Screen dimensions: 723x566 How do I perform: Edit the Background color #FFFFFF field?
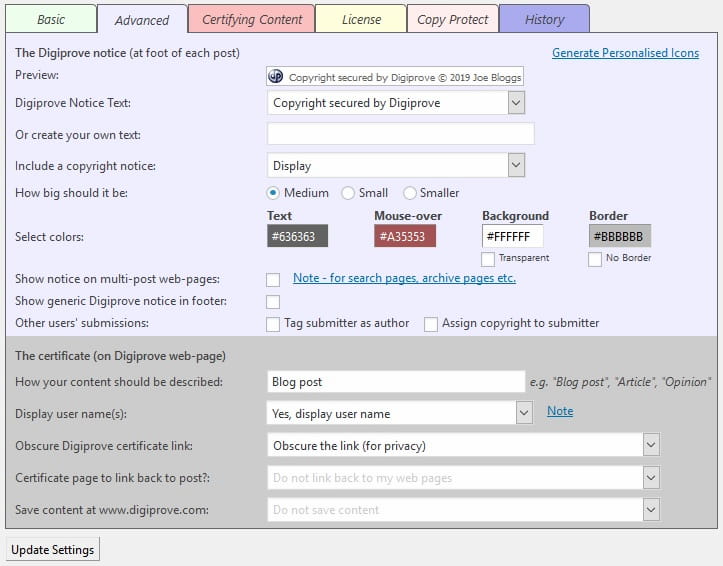512,236
